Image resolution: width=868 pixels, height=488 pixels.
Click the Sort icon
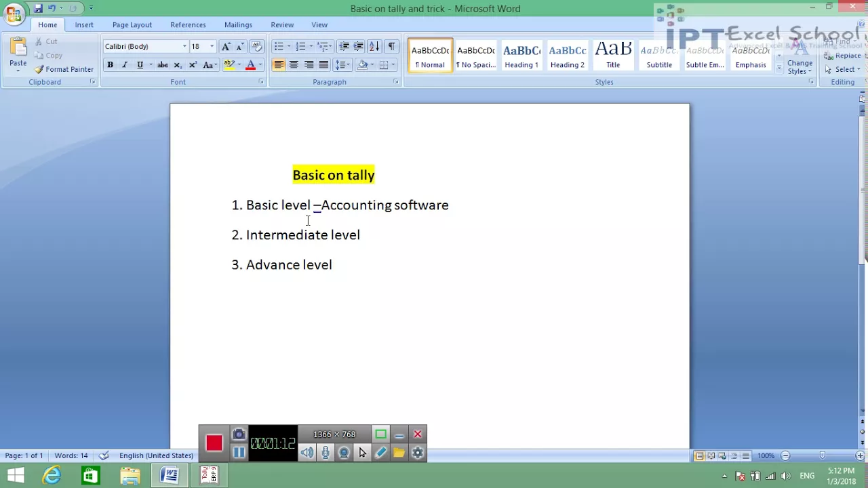pyautogui.click(x=374, y=47)
